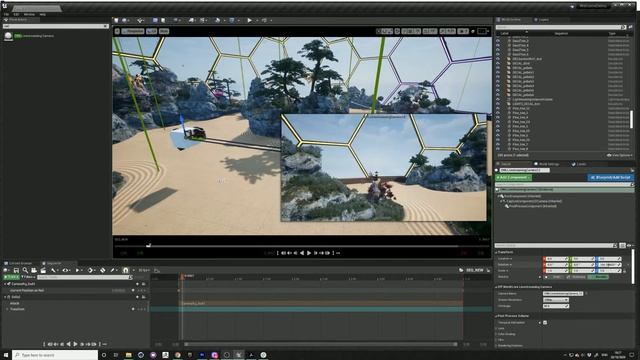Open the Sequencer Filters dropdown
Viewport: 640px width, 360px height.
pos(28,277)
